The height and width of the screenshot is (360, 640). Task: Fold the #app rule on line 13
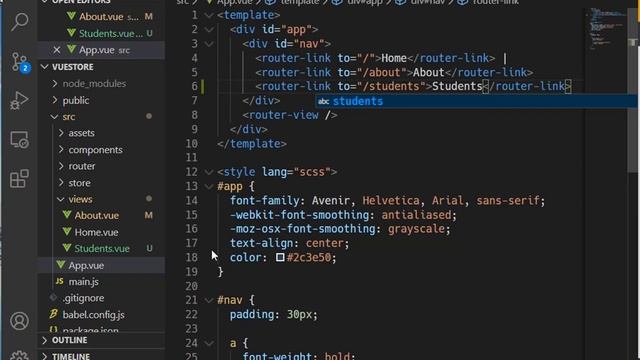[209, 187]
